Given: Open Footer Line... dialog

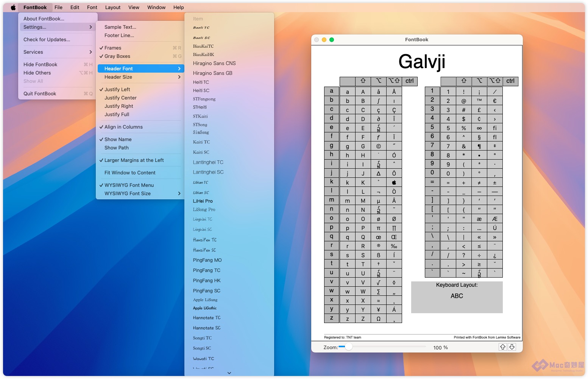Looking at the screenshot, I should pyautogui.click(x=140, y=35).
